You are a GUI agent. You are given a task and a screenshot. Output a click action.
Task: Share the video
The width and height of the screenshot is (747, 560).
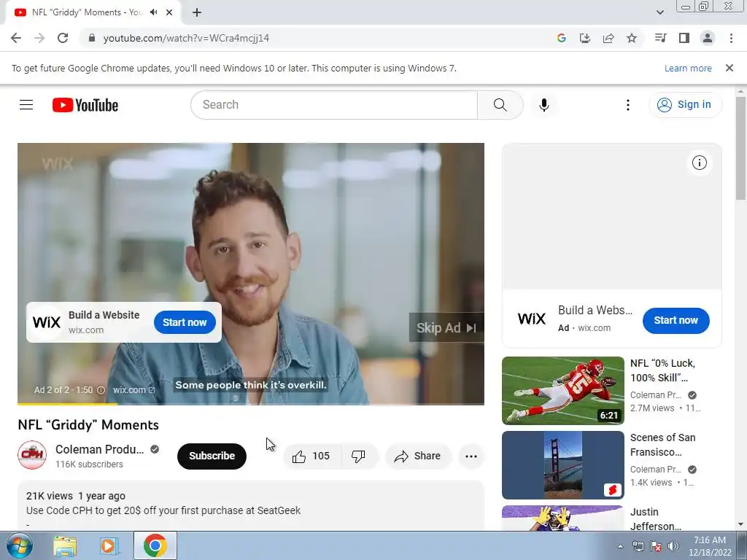[418, 456]
